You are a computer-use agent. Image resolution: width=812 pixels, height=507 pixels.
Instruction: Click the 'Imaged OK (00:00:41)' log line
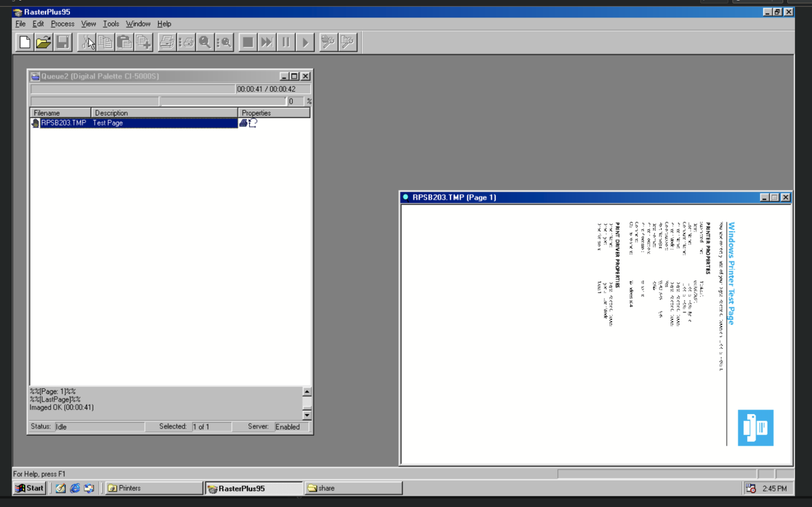61,407
